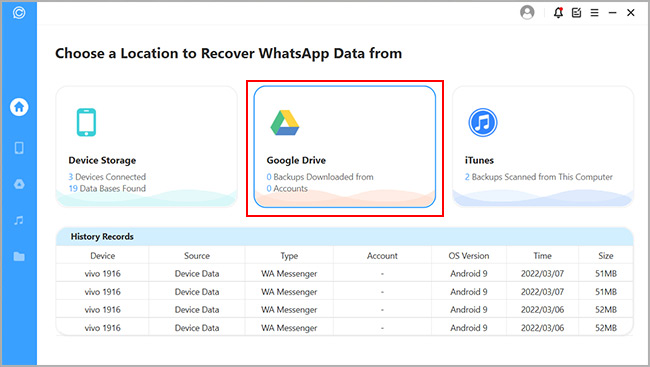Close the application window
Viewport: 650px width, 367px height.
pos(631,13)
